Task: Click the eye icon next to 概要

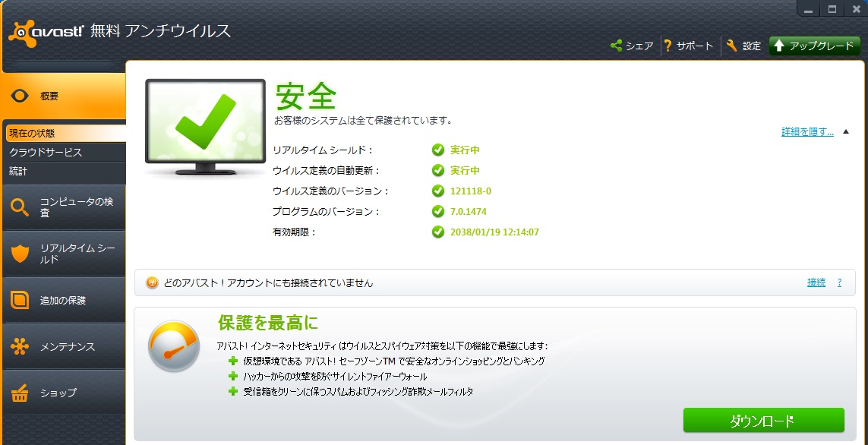Action: coord(21,96)
